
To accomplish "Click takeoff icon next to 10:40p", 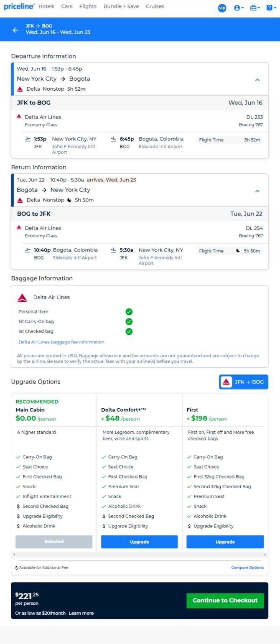I will (x=28, y=250).
